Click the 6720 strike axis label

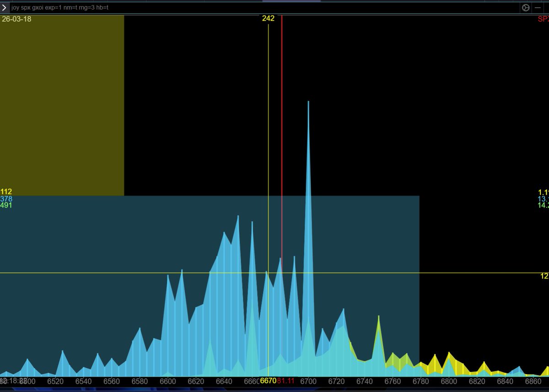tap(336, 381)
